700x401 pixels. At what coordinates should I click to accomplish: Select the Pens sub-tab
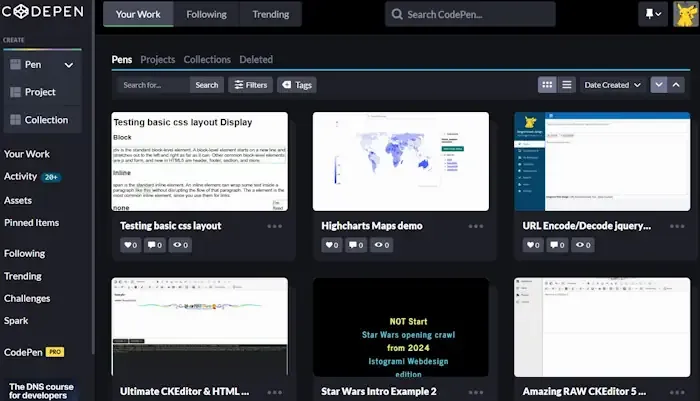pos(121,59)
